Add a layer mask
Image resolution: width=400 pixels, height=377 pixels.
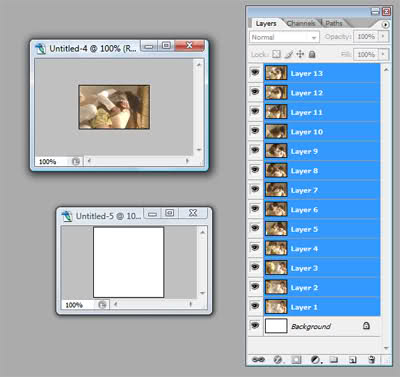(296, 360)
